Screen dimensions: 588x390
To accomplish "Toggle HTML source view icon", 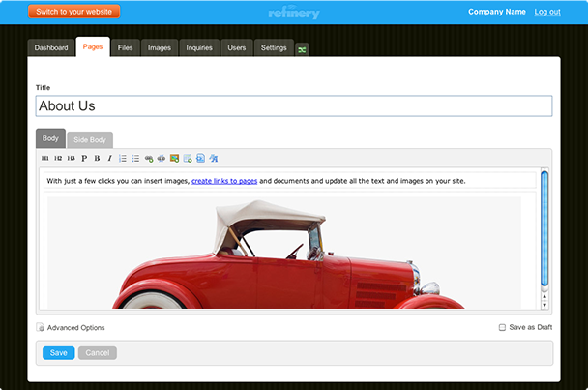I will pos(200,158).
